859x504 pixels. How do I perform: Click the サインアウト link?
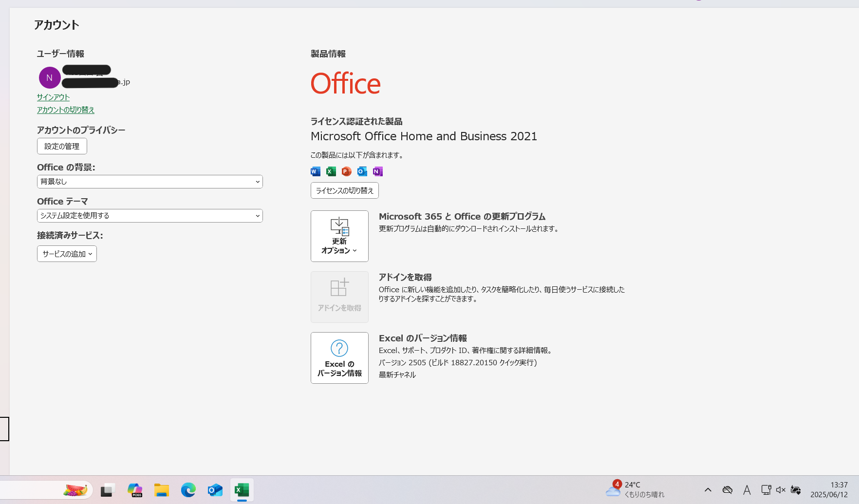point(53,97)
